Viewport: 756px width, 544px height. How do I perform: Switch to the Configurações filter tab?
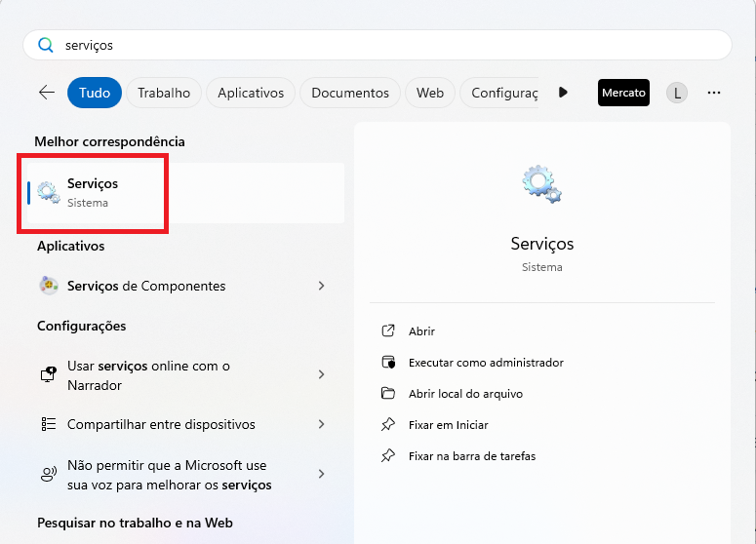point(499,93)
